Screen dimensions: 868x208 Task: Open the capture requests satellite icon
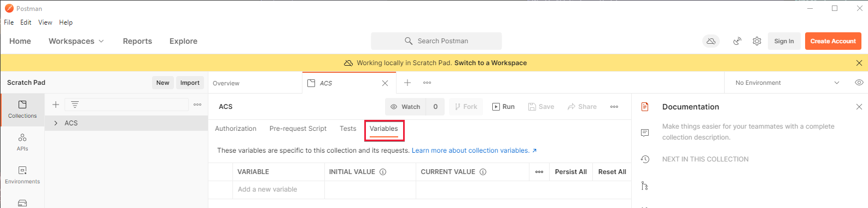pyautogui.click(x=737, y=41)
